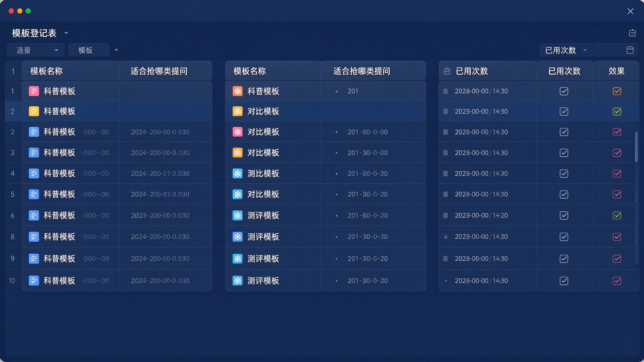
Task: Click the 效果 column header
Action: (616, 71)
